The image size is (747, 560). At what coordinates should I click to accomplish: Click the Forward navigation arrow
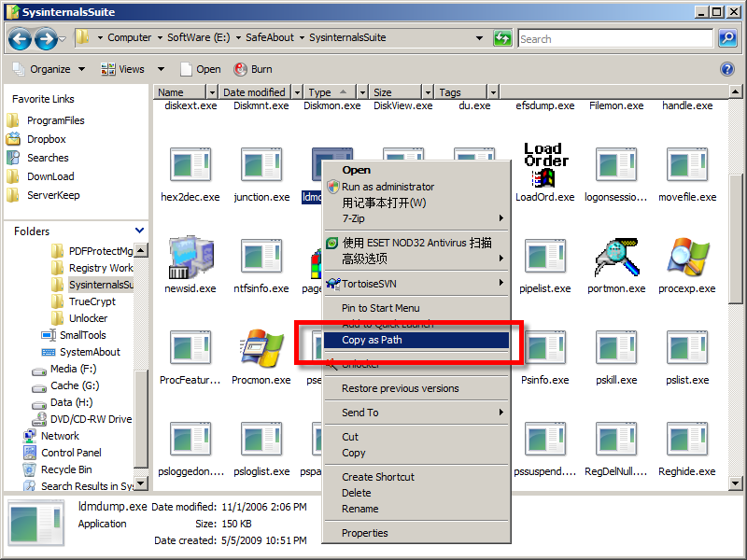click(x=46, y=38)
